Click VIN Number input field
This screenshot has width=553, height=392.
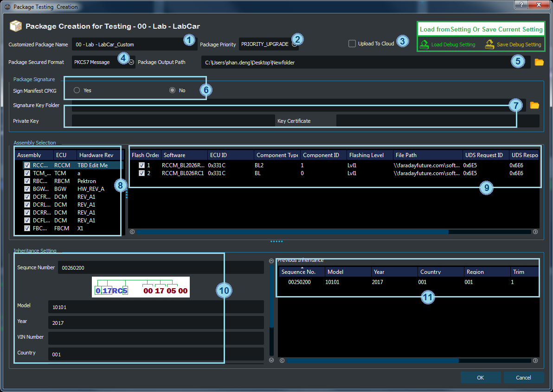(x=156, y=338)
